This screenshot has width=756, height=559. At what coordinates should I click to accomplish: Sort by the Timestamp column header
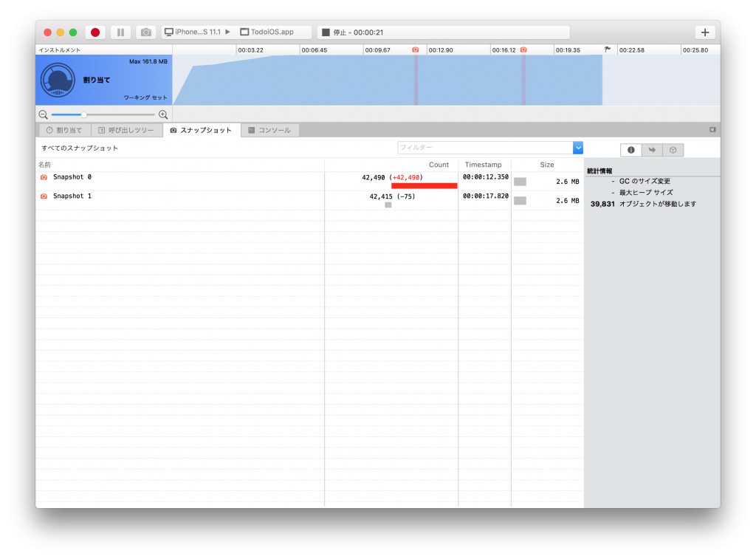(483, 165)
